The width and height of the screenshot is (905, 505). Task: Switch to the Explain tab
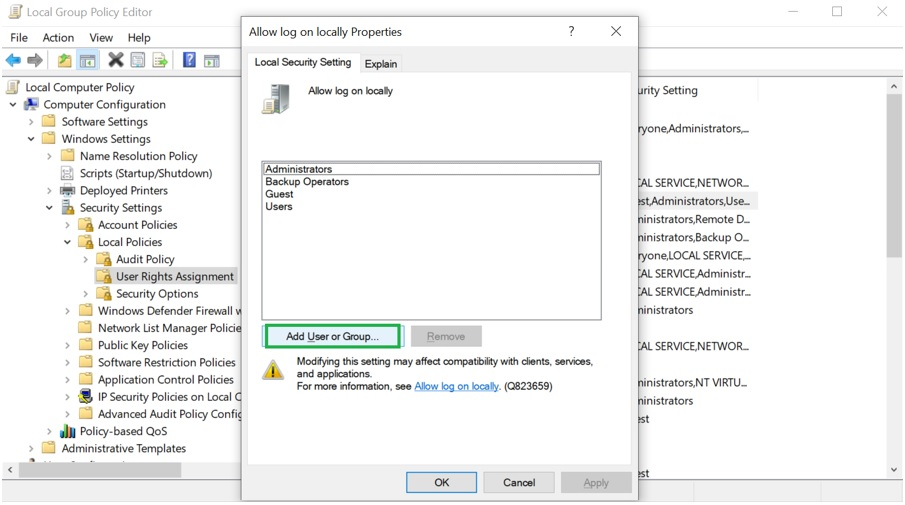381,64
